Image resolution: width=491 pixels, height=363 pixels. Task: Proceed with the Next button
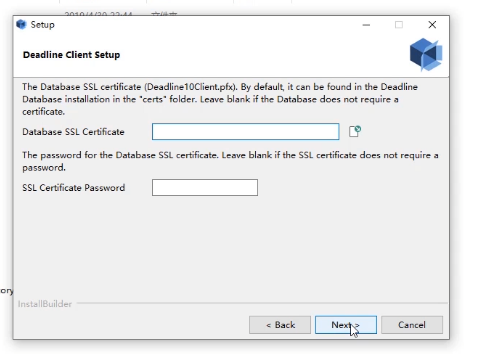point(346,325)
